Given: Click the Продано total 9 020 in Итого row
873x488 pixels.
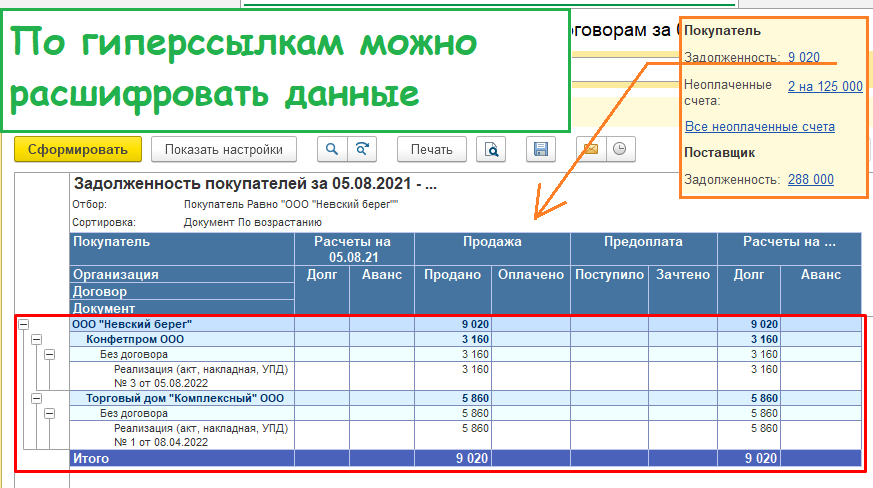Looking at the screenshot, I should (x=472, y=458).
